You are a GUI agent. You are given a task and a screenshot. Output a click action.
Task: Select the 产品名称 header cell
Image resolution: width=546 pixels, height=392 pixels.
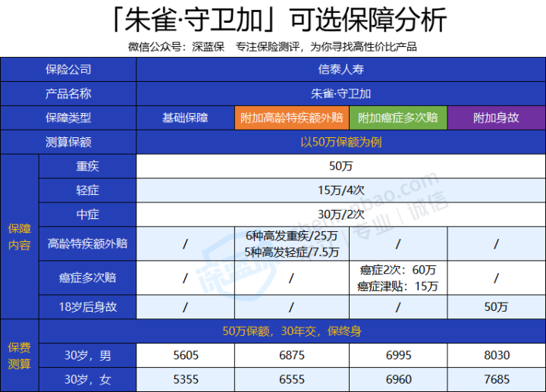coord(68,94)
